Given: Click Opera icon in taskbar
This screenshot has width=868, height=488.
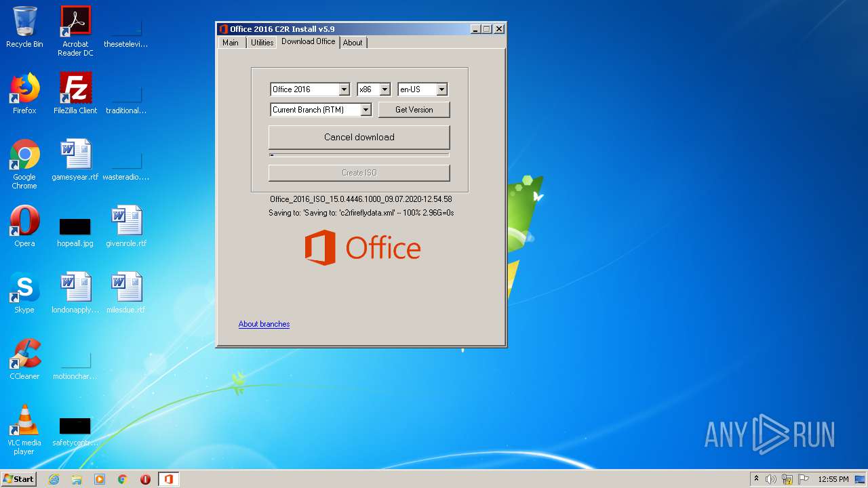Looking at the screenshot, I should point(145,479).
